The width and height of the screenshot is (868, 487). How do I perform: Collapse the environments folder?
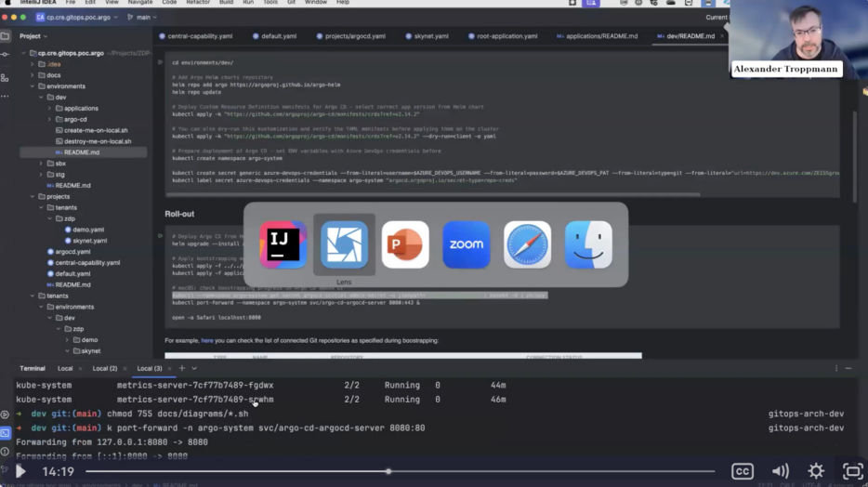tap(33, 86)
